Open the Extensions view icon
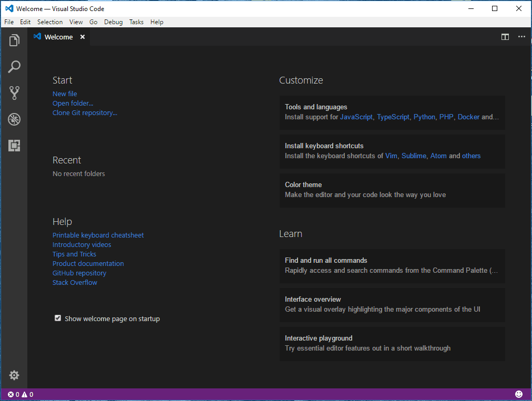The height and width of the screenshot is (401, 532). (14, 146)
